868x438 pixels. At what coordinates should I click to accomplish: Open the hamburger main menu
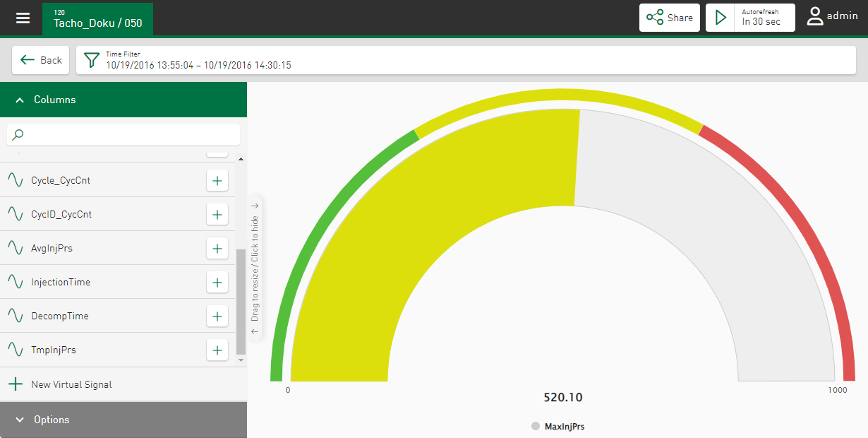tap(23, 18)
